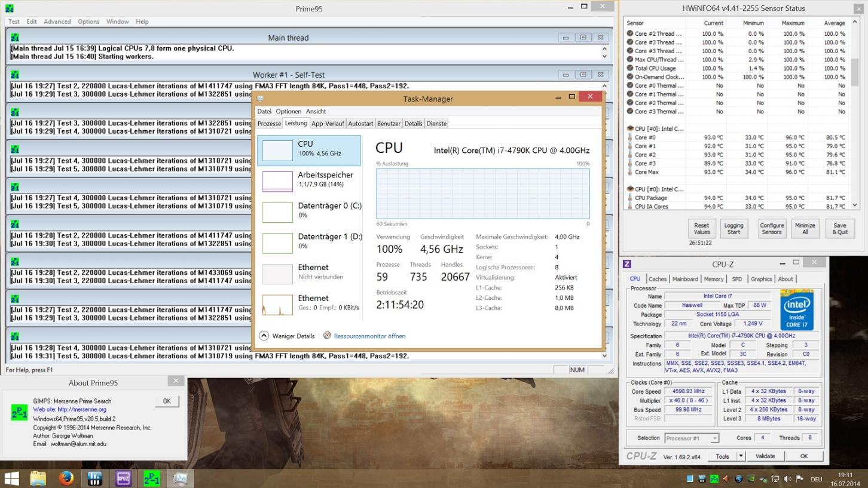Image resolution: width=868 pixels, height=488 pixels.
Task: Open the Advanced menu in Prime95
Action: (57, 22)
